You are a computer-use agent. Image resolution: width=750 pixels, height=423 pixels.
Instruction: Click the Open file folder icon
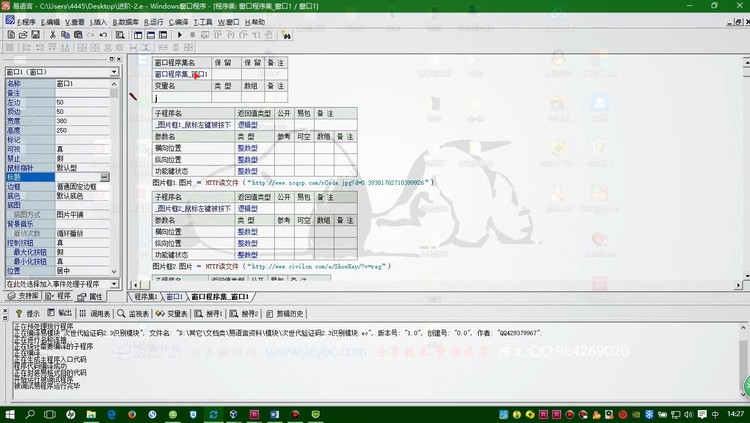click(22, 34)
